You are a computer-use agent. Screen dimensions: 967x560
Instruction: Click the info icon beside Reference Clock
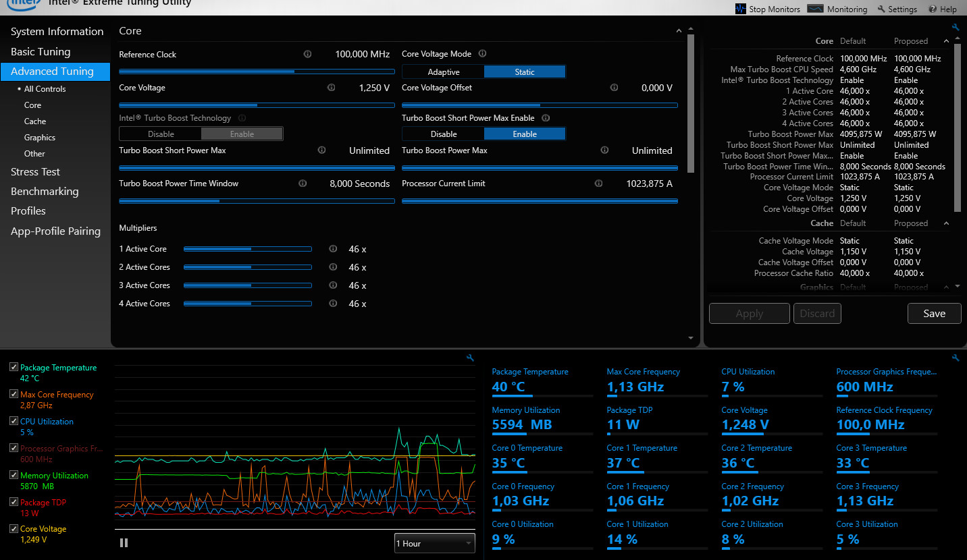pos(307,54)
